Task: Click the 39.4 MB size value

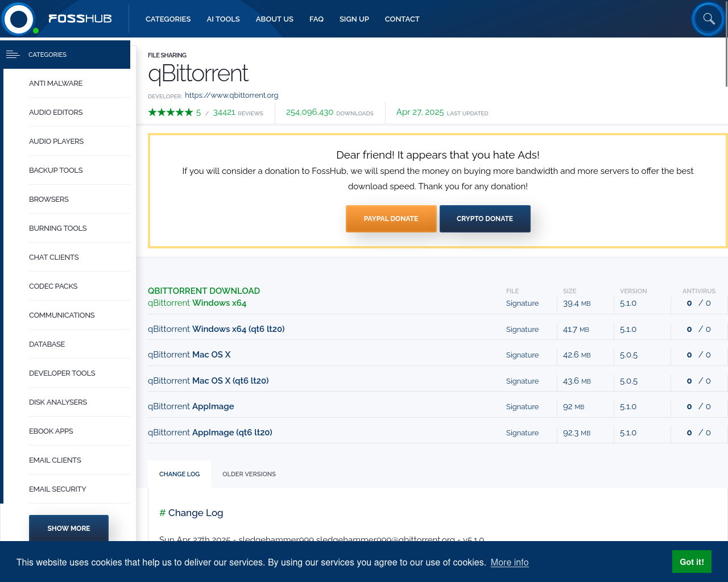Action: point(577,303)
